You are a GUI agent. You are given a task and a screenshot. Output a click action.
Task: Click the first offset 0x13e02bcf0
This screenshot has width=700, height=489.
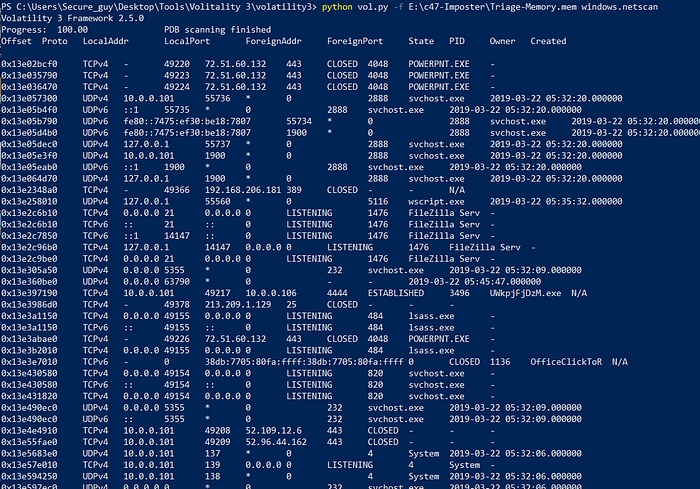[x=29, y=63]
